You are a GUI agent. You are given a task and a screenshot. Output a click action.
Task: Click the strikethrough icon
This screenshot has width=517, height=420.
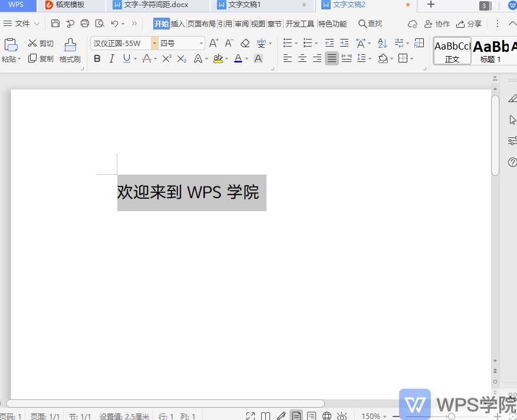(146, 58)
